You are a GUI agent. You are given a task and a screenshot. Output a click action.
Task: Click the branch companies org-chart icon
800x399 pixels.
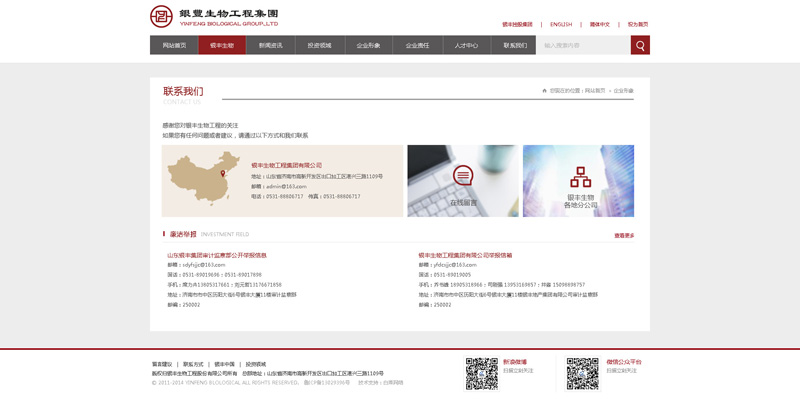[x=580, y=177]
